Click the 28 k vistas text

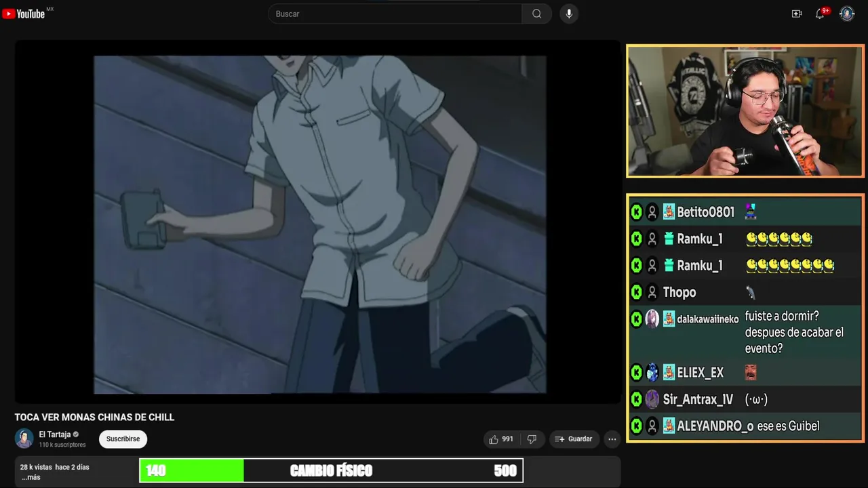(36, 467)
